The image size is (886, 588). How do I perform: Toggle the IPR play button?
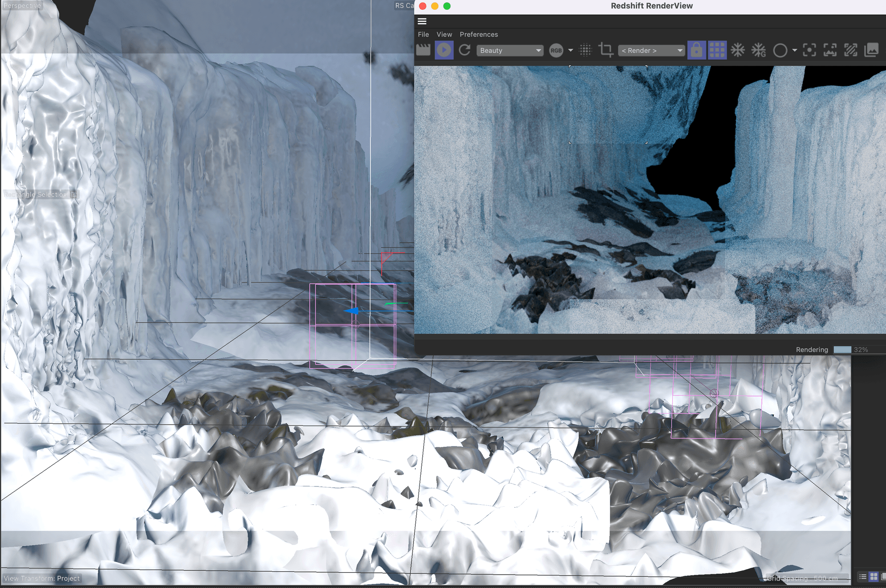(x=444, y=50)
